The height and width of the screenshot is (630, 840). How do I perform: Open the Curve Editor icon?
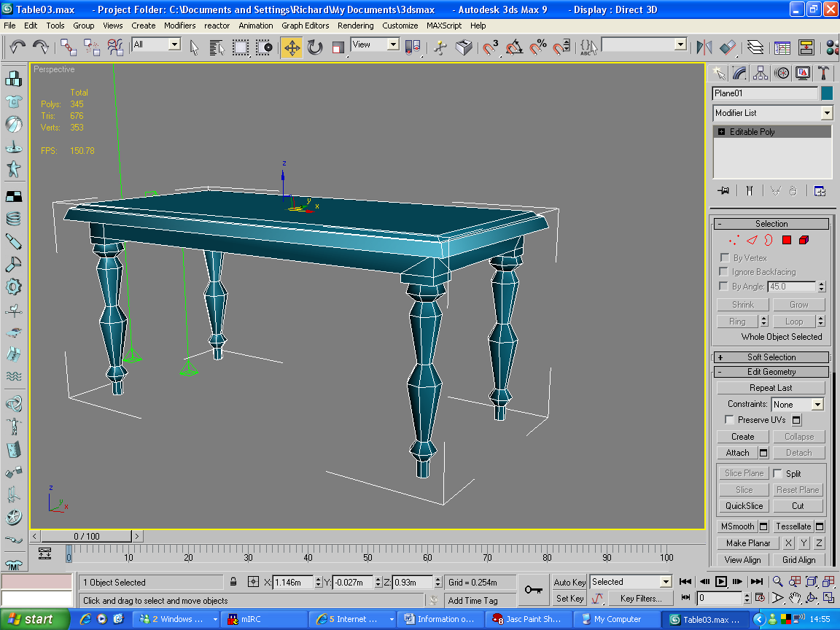coord(782,47)
